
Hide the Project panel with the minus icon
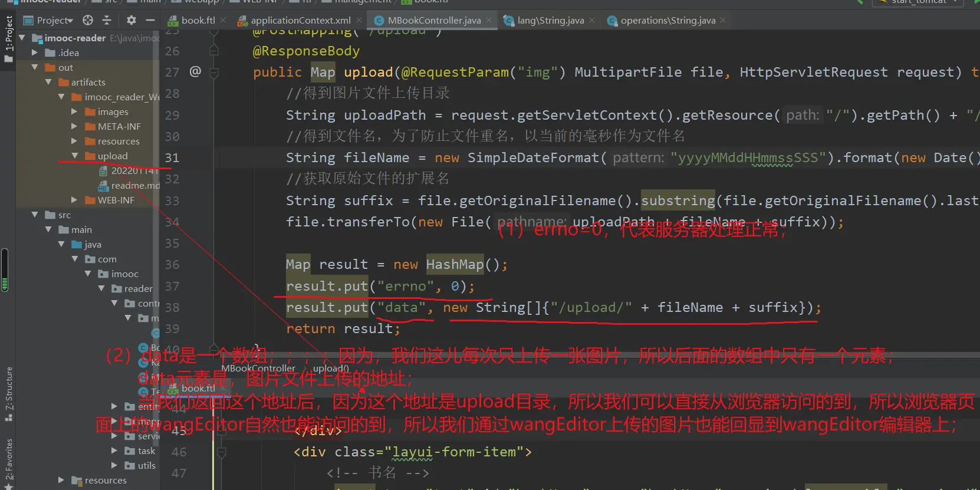tap(150, 20)
